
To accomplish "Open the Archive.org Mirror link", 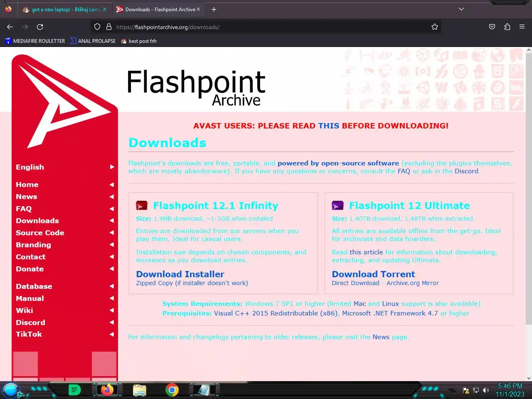I will click(x=413, y=283).
